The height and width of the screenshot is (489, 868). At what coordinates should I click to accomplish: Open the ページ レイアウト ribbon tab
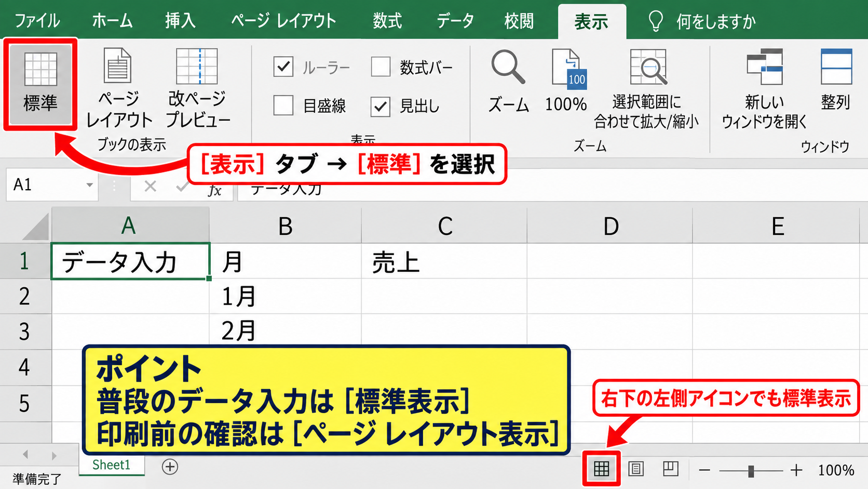click(x=283, y=21)
